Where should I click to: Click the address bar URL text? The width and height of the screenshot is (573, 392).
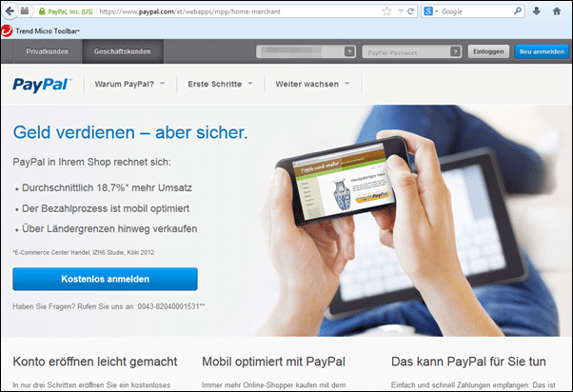tap(189, 11)
